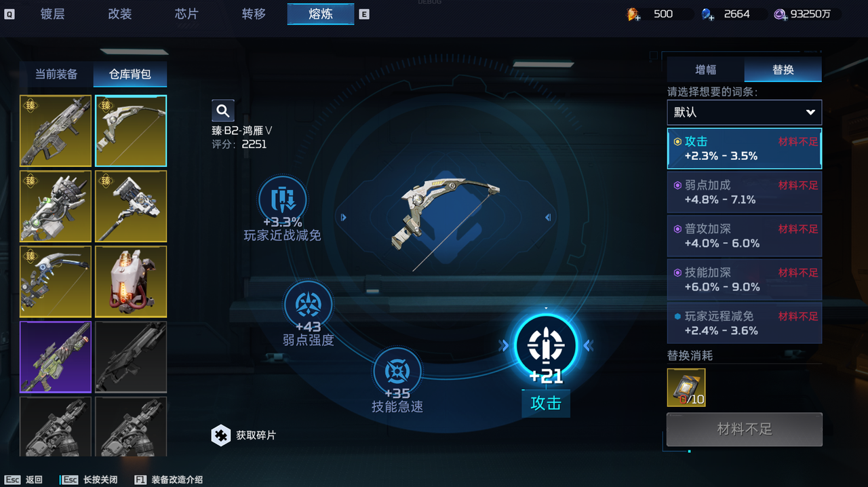Switch to the 增幅 tab
The height and width of the screenshot is (487, 868).
(706, 70)
